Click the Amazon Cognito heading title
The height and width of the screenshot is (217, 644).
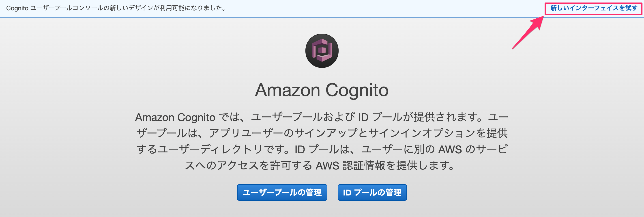pyautogui.click(x=322, y=90)
